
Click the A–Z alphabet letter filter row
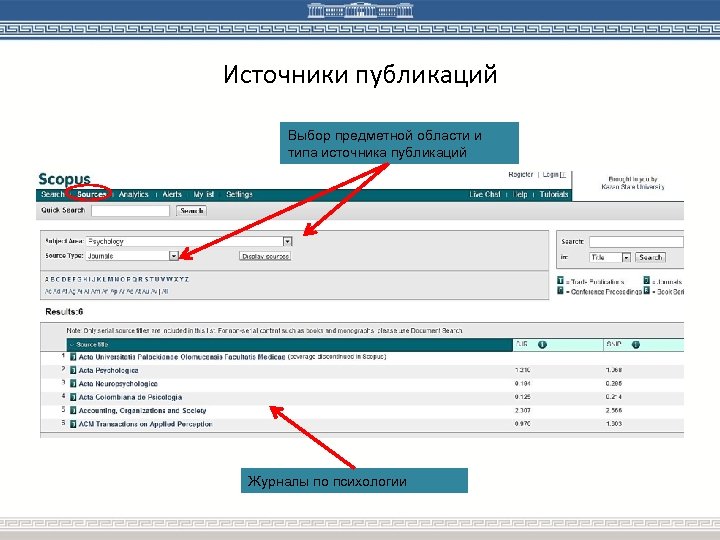pos(117,279)
